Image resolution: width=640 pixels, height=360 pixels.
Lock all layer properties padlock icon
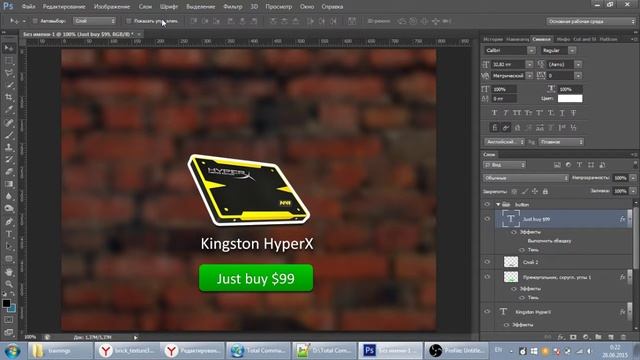[x=545, y=191]
